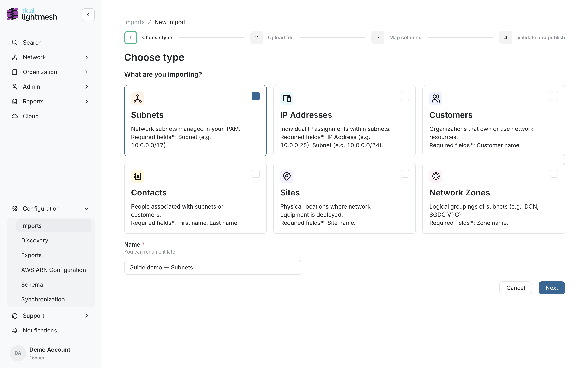Screen dimensions: 588x368
Task: Click the Tidal Lightmesh logo
Action: point(32,14)
